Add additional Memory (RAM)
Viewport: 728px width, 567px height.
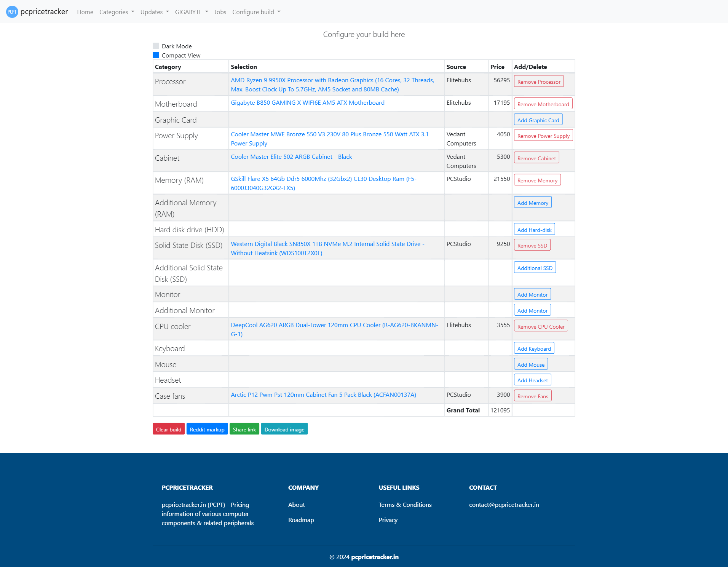[x=533, y=203]
